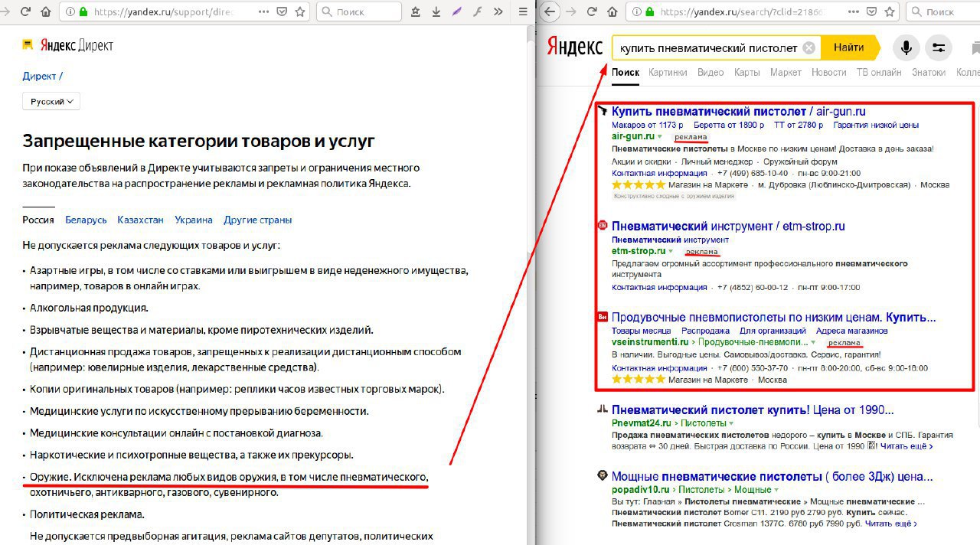This screenshot has width=980, height=545.
Task: Expand etm-strop.ru result dropdown arrow
Action: [x=671, y=251]
